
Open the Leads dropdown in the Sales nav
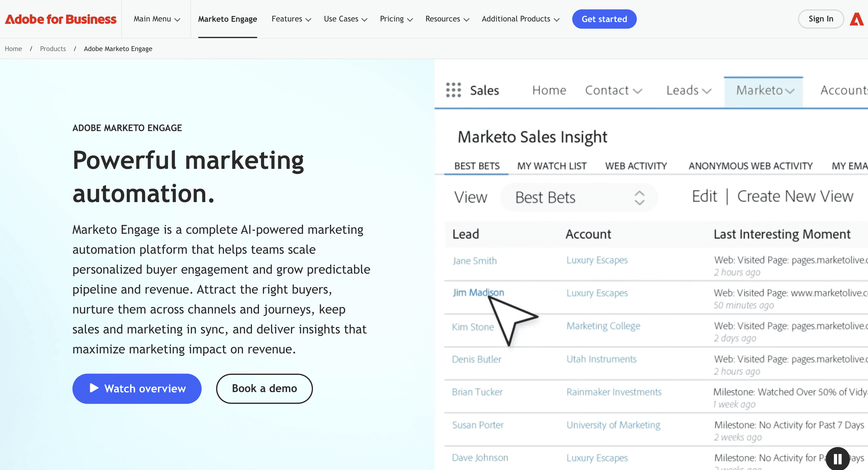688,90
